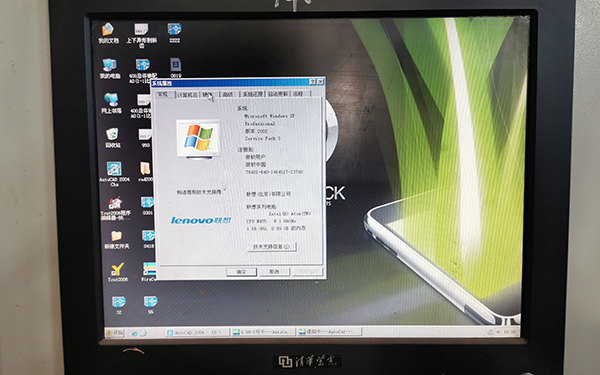Switch to the Automatic Updates tab
This screenshot has height=375, width=600.
(x=277, y=94)
